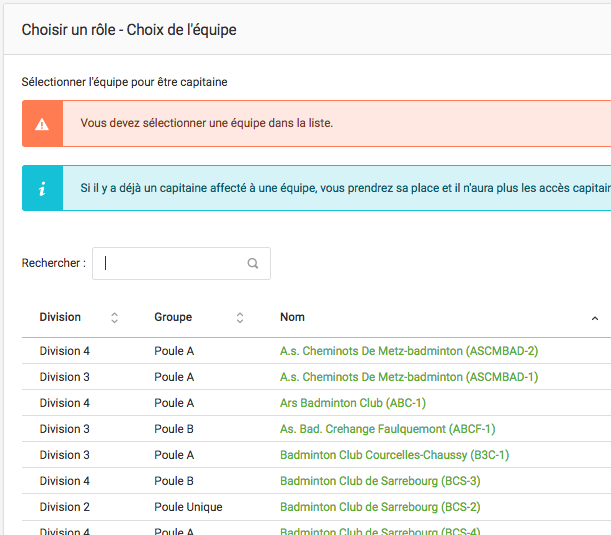
Task: Click text Sélectionner l'équipe pour être capitaine
Action: 124,82
